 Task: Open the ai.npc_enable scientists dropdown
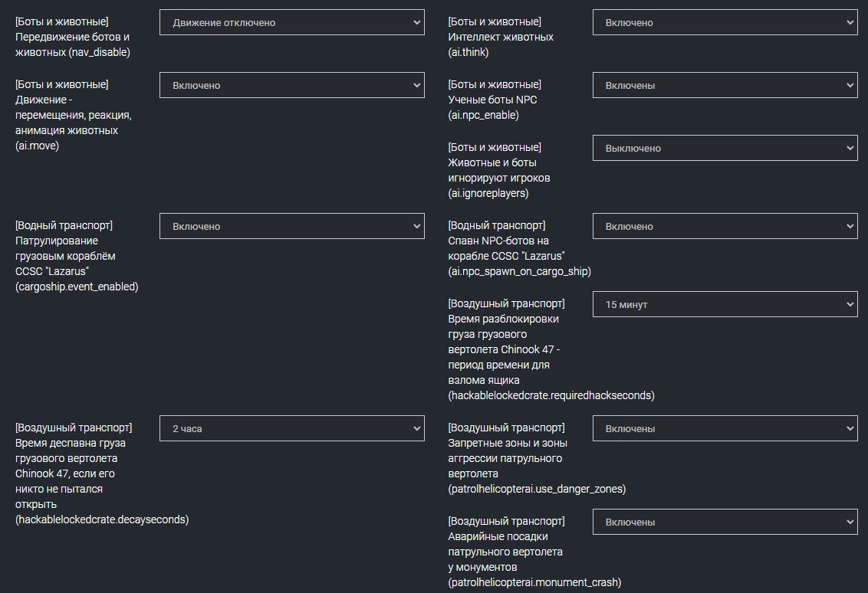click(x=725, y=84)
